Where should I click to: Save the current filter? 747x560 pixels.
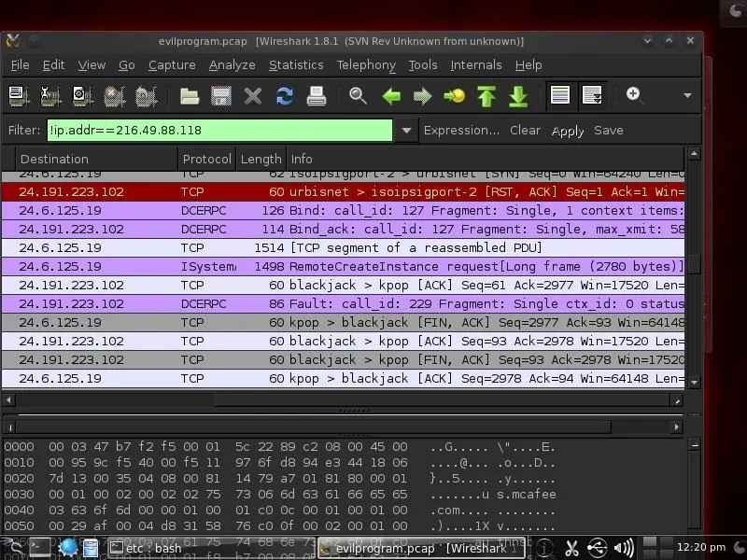click(609, 130)
